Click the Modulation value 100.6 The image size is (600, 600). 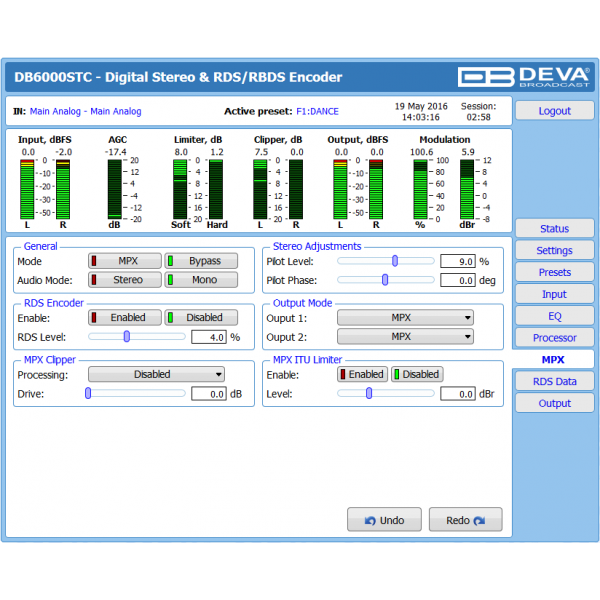(421, 152)
